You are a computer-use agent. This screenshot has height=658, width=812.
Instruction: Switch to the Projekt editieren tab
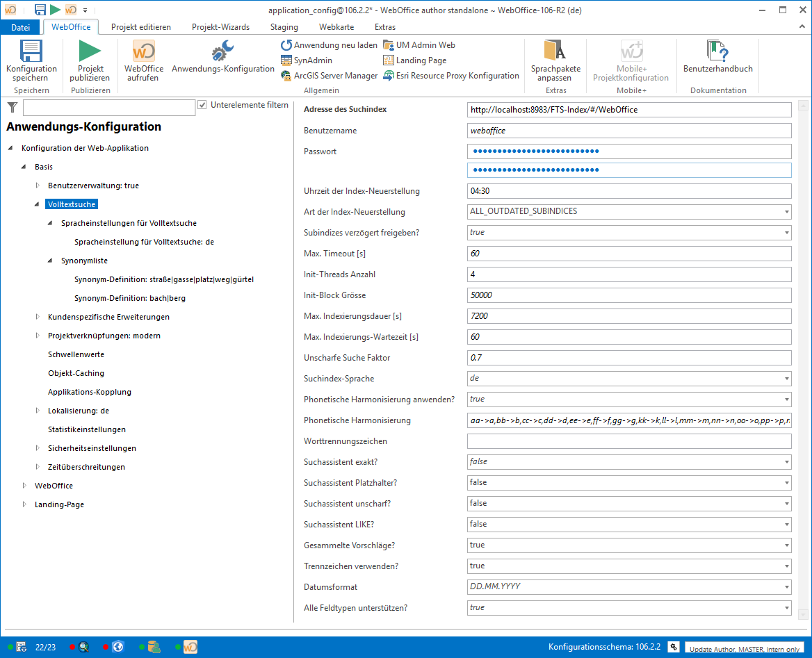click(140, 27)
